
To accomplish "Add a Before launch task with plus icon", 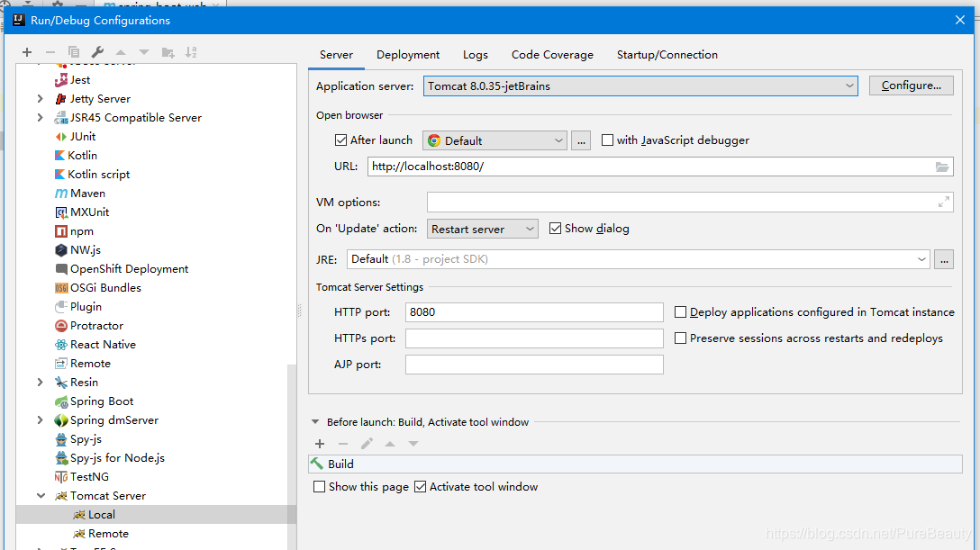I will pyautogui.click(x=320, y=444).
